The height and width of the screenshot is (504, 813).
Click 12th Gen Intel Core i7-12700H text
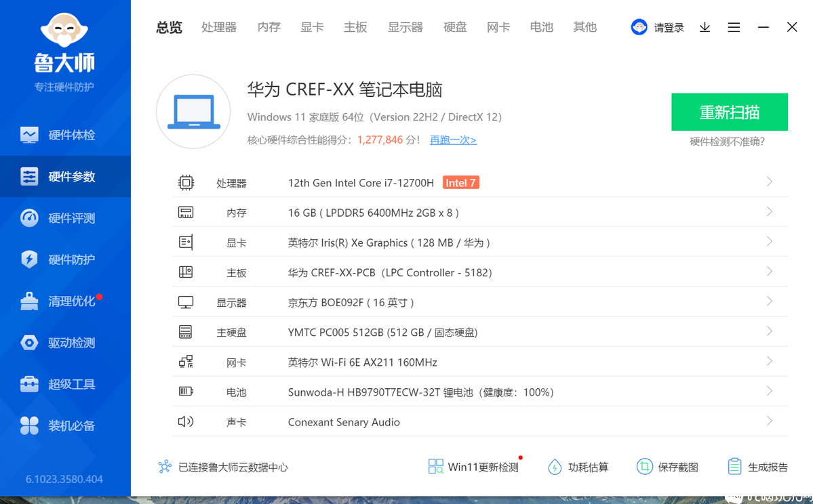(x=361, y=183)
